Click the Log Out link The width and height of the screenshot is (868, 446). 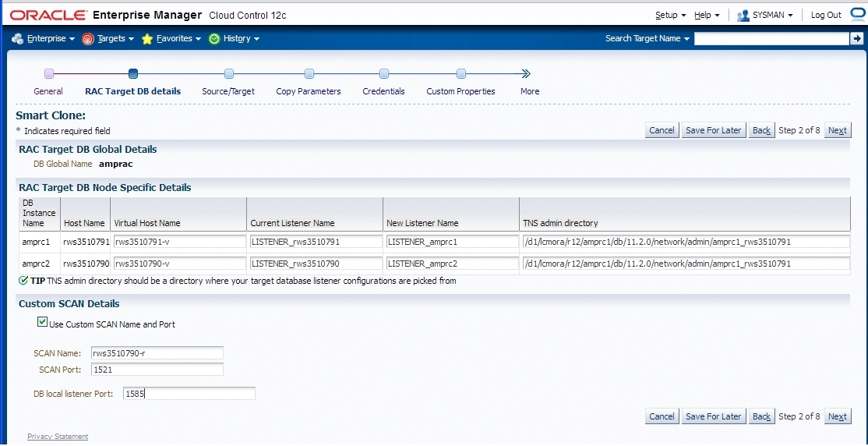point(826,15)
